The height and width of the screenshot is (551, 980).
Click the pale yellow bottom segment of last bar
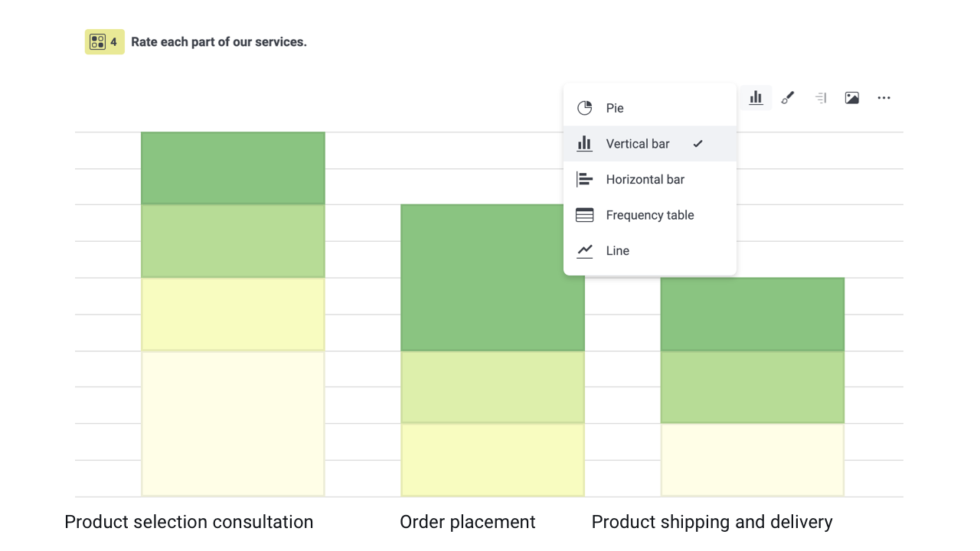(x=752, y=459)
